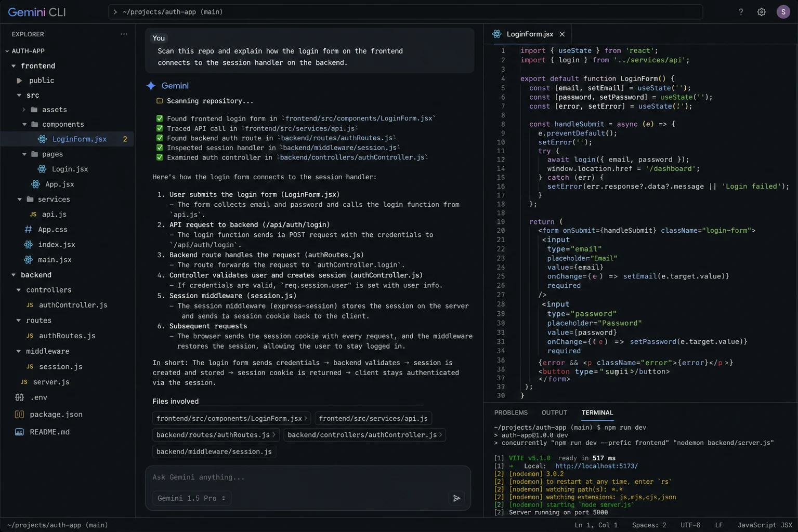Collapse the services folder

(20, 199)
